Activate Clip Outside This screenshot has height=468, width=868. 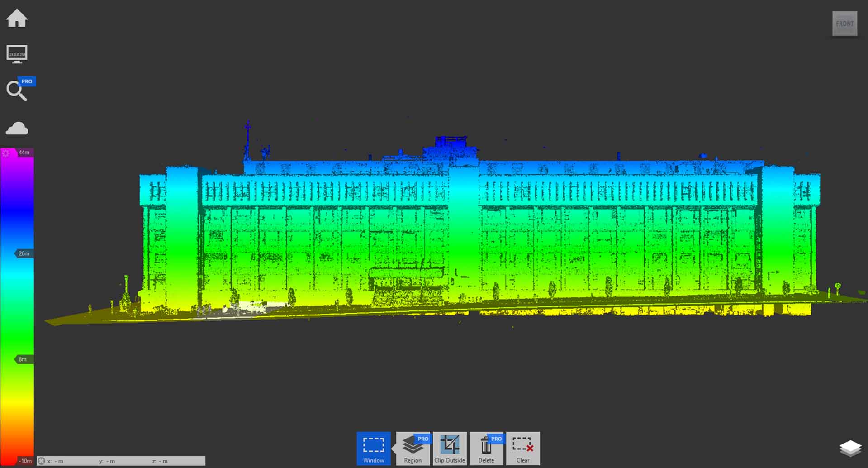(x=449, y=448)
